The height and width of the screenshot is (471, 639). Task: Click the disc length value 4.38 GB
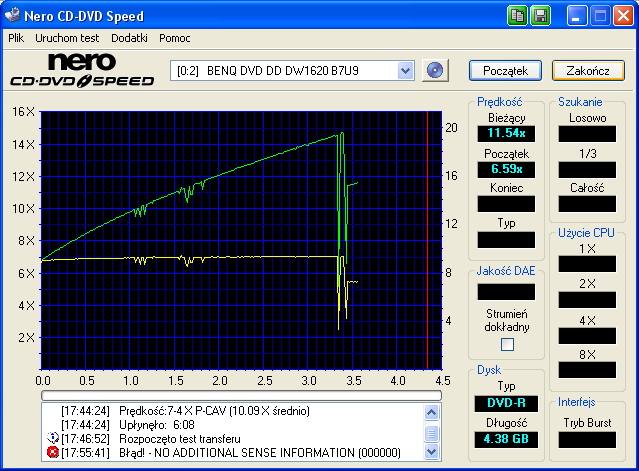click(506, 439)
